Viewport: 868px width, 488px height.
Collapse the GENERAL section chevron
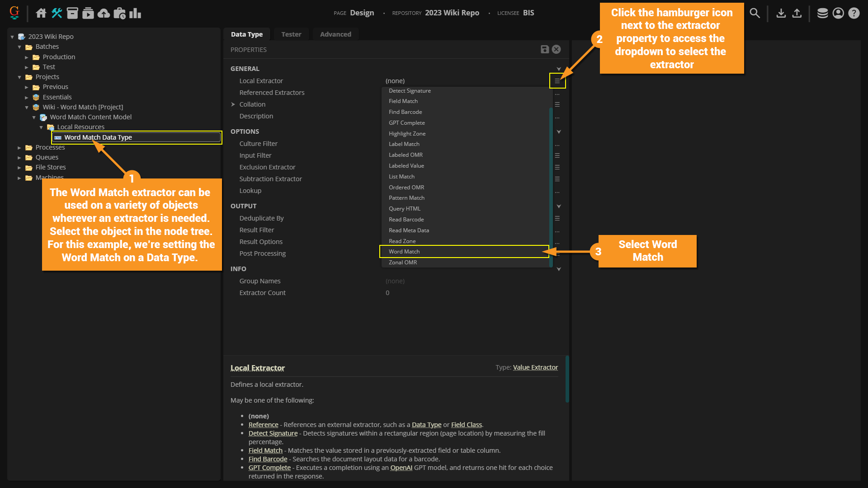(x=559, y=69)
